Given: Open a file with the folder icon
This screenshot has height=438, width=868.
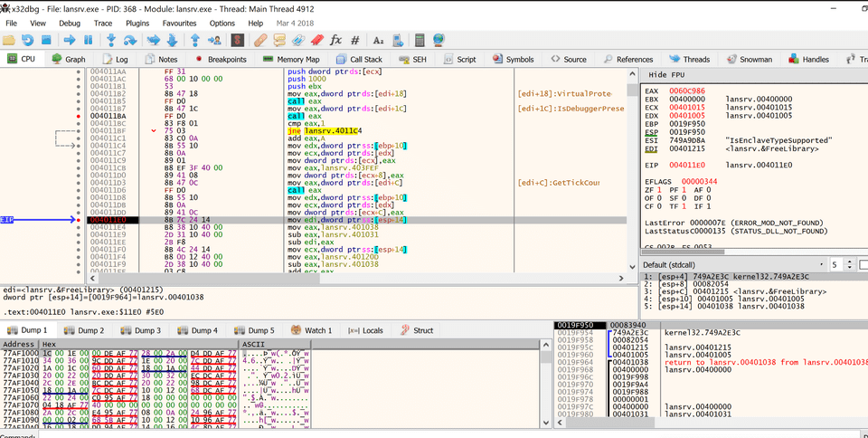Looking at the screenshot, I should [9, 40].
